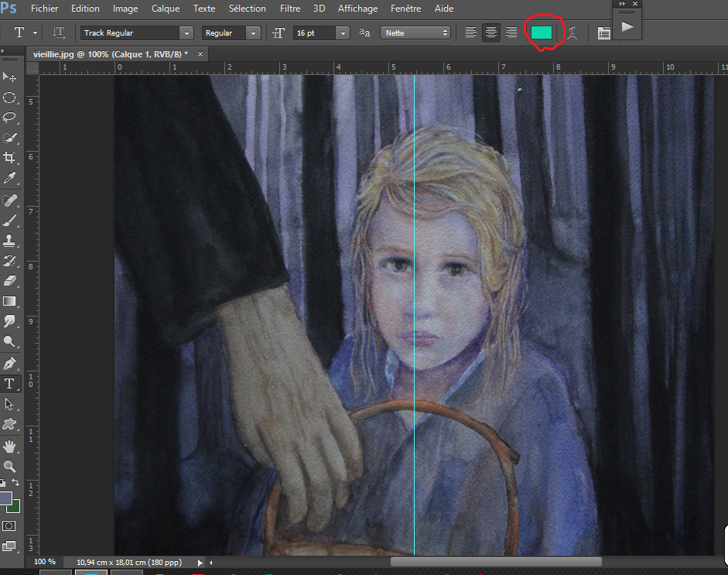This screenshot has width=728, height=575.
Task: Enable center text alignment
Action: pyautogui.click(x=490, y=33)
